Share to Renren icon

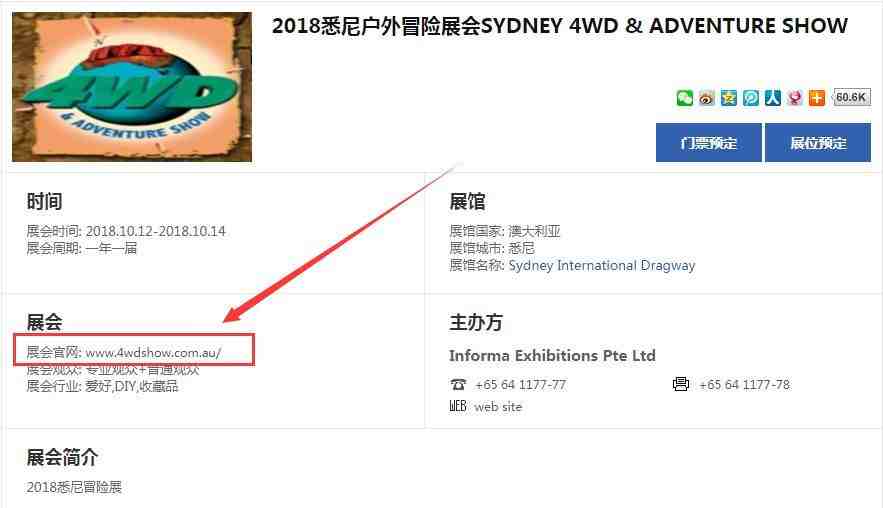[x=773, y=98]
